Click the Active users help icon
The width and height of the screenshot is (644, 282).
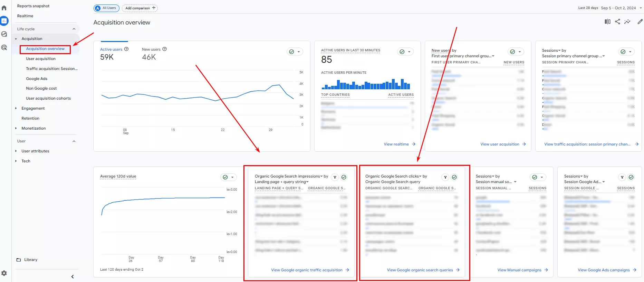click(126, 49)
